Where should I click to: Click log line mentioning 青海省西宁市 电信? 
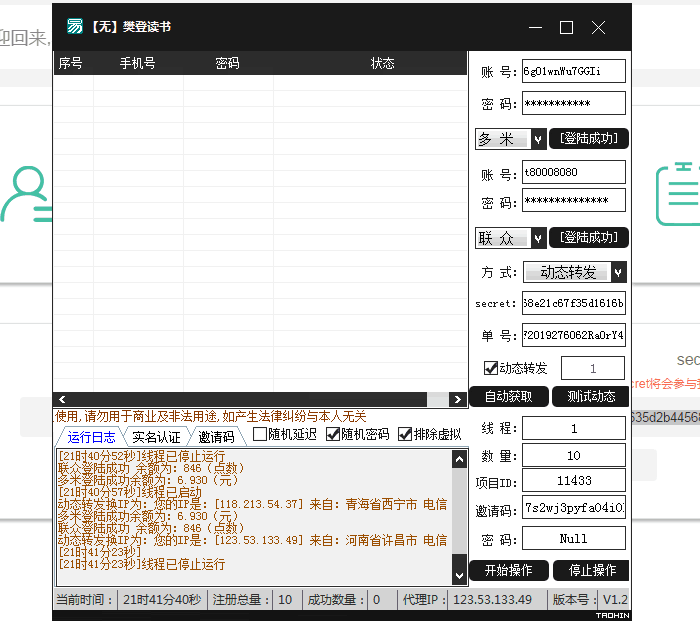pyautogui.click(x=252, y=504)
